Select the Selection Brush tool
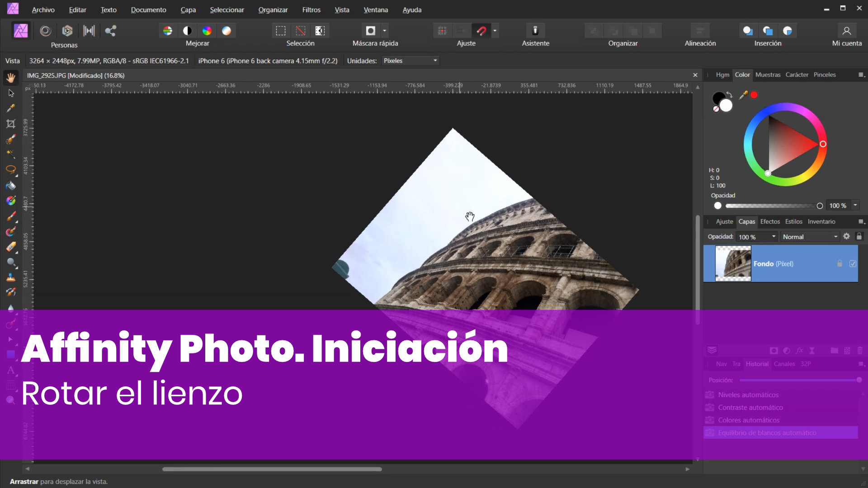This screenshot has height=488, width=868. 11,139
